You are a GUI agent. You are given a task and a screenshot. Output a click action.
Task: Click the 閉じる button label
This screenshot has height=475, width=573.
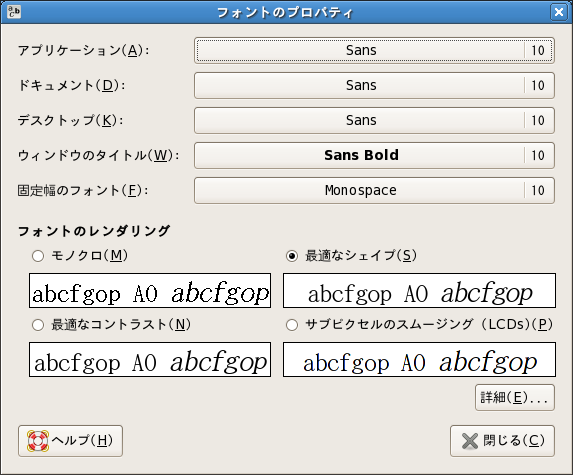514,441
